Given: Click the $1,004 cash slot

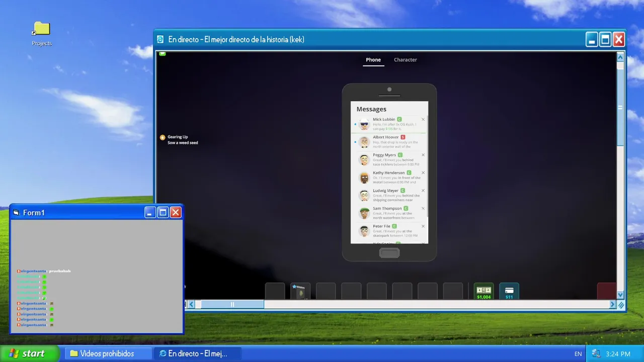Looking at the screenshot, I should 484,292.
